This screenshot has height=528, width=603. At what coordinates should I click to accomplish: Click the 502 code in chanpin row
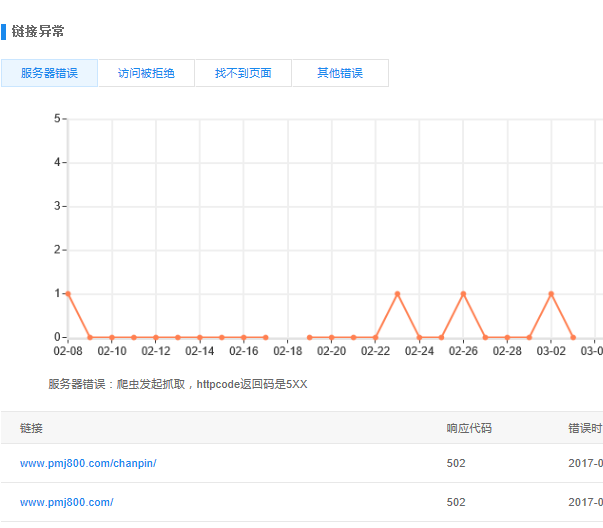(x=456, y=463)
